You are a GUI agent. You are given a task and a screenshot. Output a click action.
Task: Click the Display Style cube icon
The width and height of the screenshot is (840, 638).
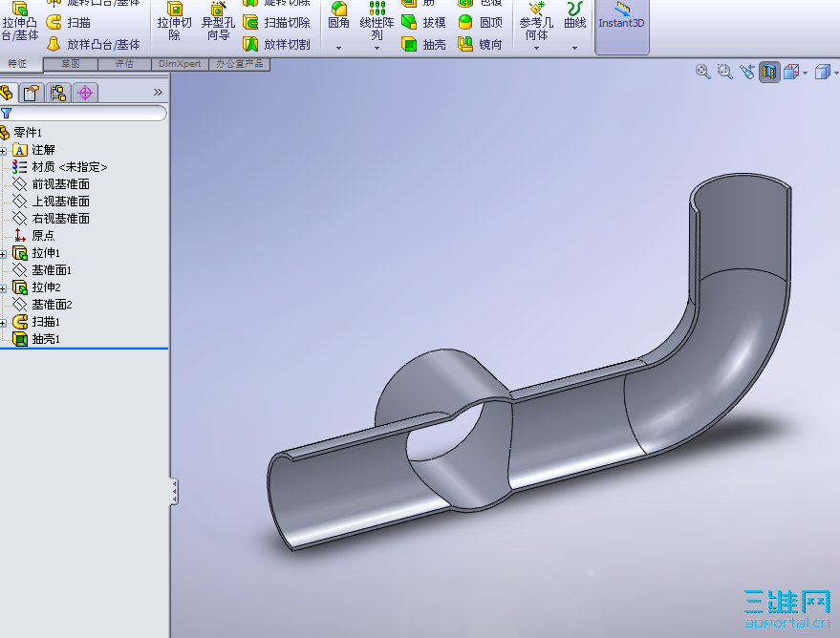pyautogui.click(x=823, y=72)
